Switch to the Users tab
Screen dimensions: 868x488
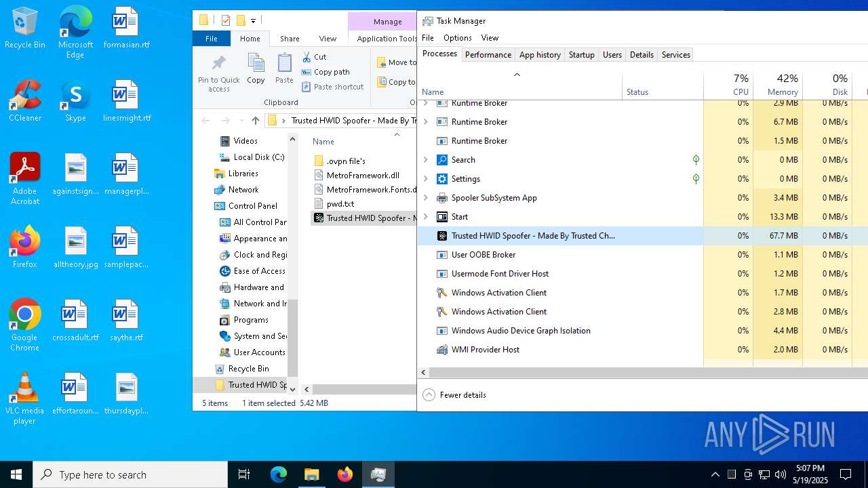coord(612,55)
